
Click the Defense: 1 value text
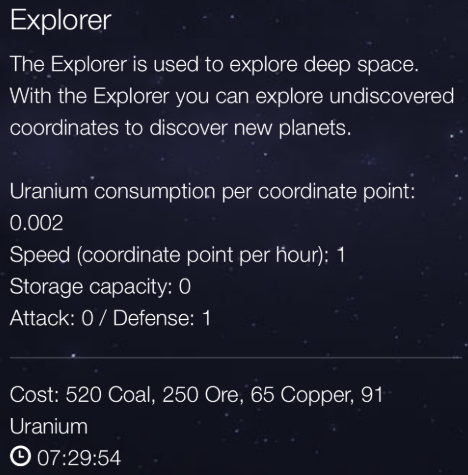[162, 318]
